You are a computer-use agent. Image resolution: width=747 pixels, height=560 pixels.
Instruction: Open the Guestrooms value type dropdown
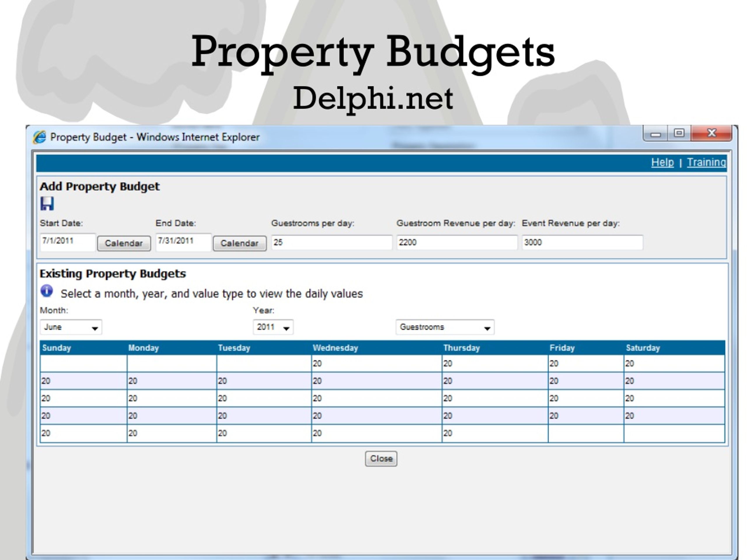tap(445, 327)
